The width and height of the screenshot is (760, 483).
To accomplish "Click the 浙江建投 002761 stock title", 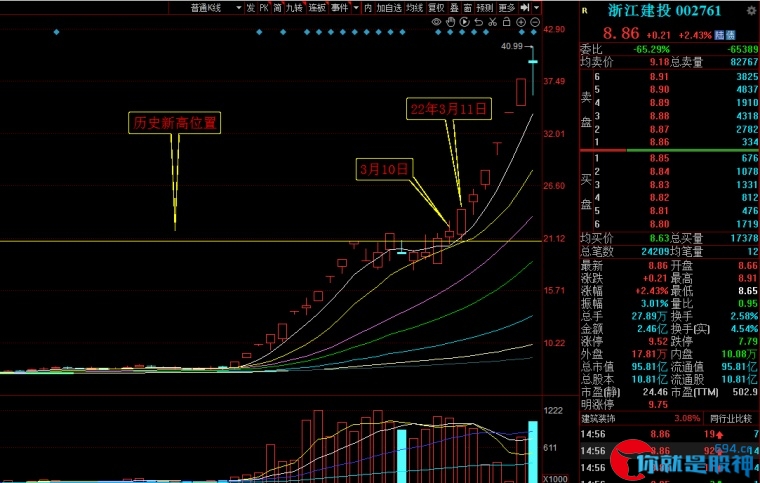I will (x=665, y=11).
